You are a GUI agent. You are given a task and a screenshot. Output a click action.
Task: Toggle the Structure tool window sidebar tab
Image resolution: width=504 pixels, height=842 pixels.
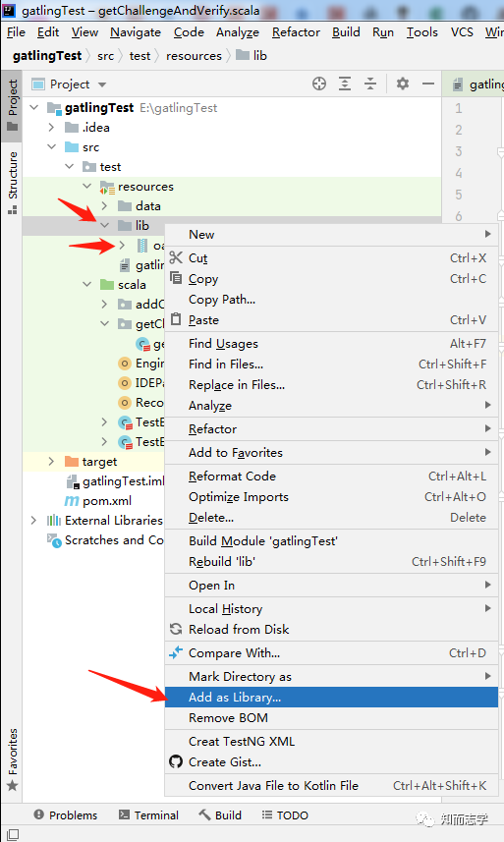(13, 183)
